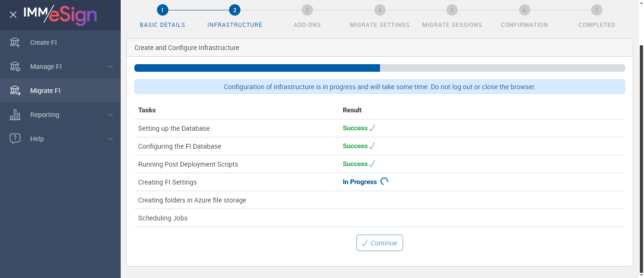Image resolution: width=644 pixels, height=278 pixels.
Task: Click step 7 circle Completed
Action: click(596, 10)
